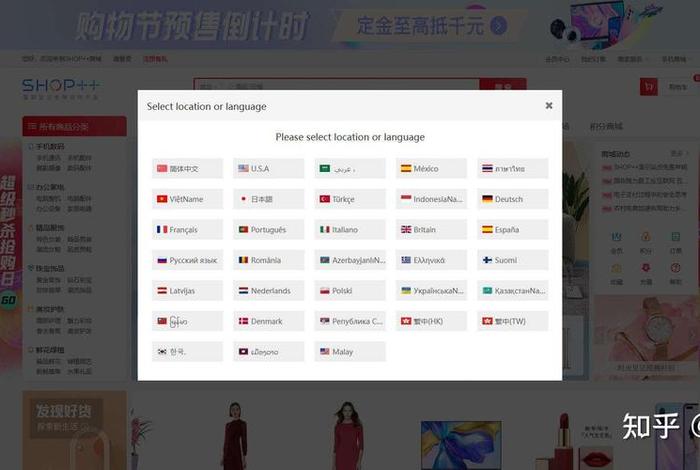Select the España language option

[512, 229]
